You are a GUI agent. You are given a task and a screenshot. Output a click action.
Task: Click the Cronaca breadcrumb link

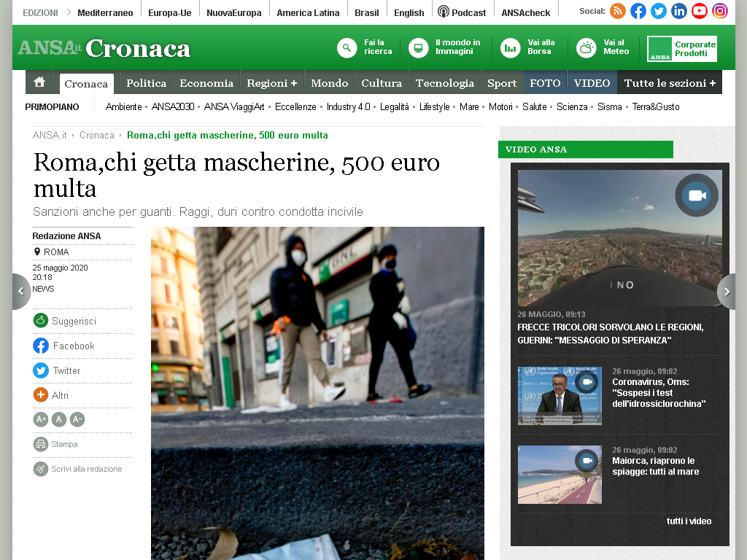click(x=97, y=135)
